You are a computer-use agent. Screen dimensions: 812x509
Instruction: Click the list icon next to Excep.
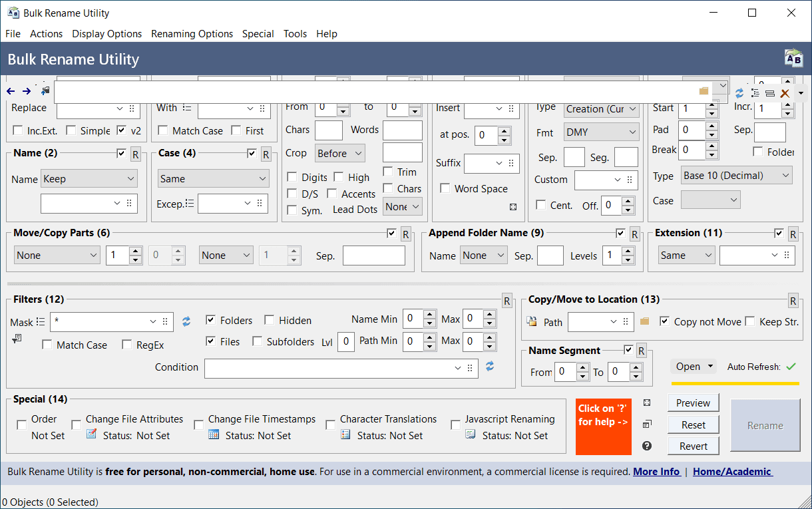coord(190,204)
